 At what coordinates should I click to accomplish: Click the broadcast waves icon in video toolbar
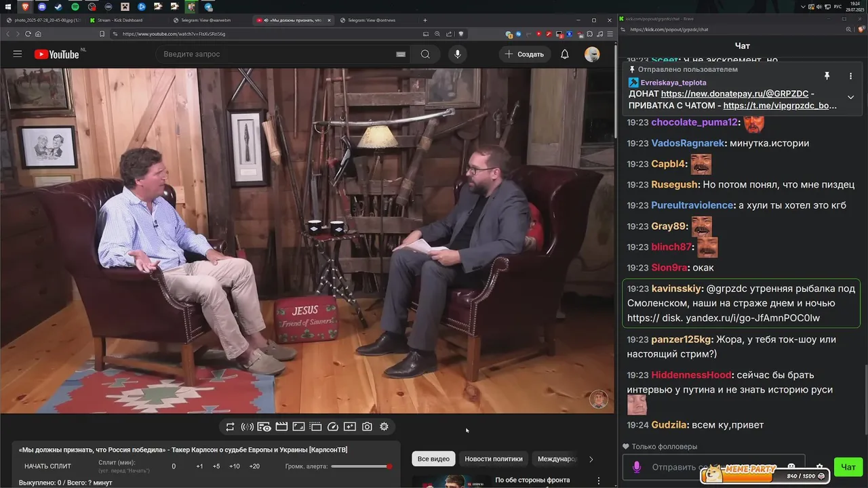point(247,426)
